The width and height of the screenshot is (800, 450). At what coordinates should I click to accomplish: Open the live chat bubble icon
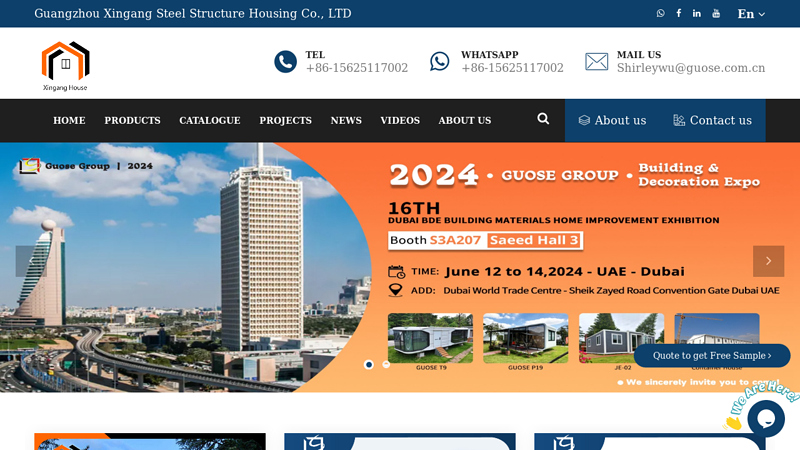click(766, 418)
